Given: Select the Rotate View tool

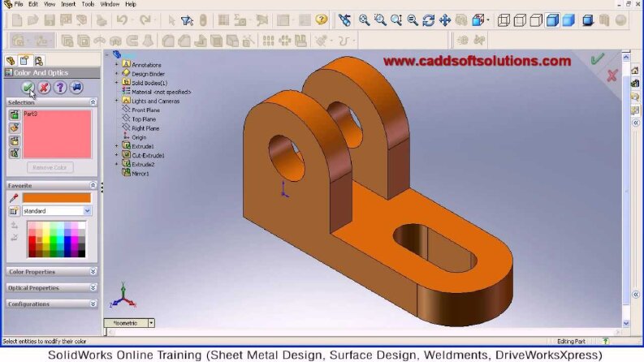Looking at the screenshot, I should pos(428,19).
